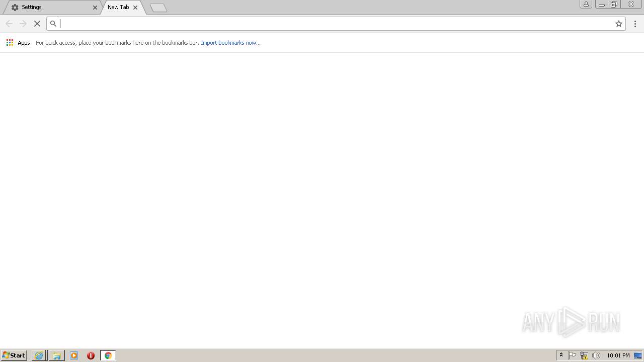Open the Chrome three-dot menu

635,24
